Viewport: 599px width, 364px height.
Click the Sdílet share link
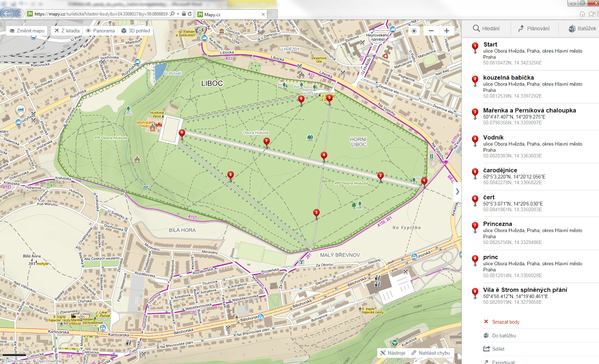[x=498, y=348]
